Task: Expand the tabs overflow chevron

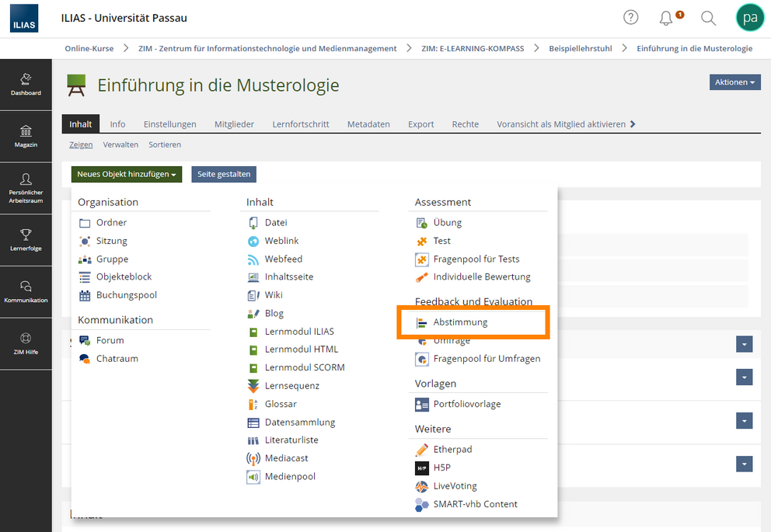Action: (633, 123)
